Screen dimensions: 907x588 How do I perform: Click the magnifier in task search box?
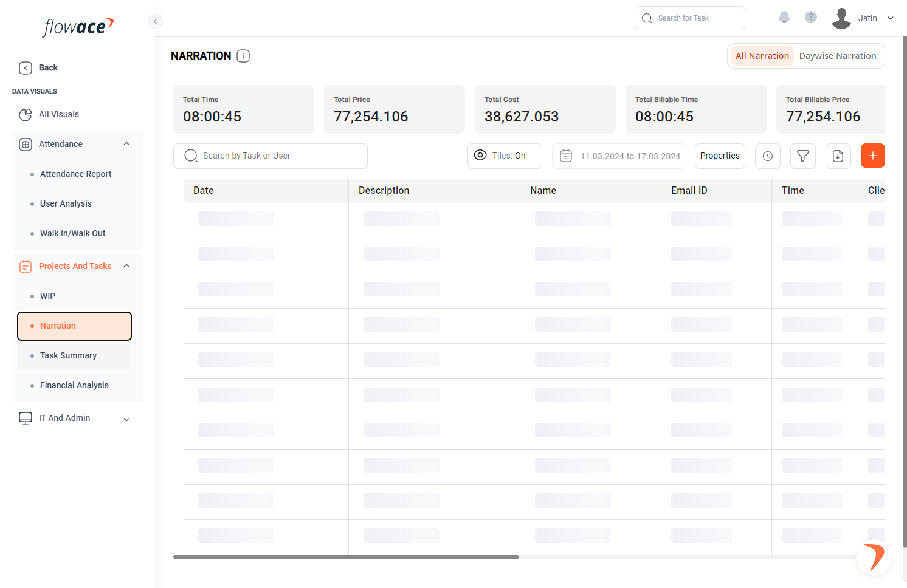coord(647,18)
